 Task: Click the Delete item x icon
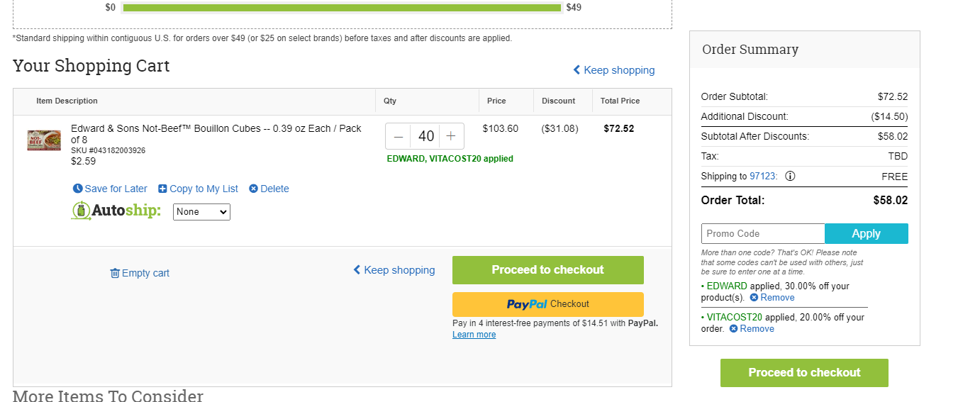click(253, 189)
